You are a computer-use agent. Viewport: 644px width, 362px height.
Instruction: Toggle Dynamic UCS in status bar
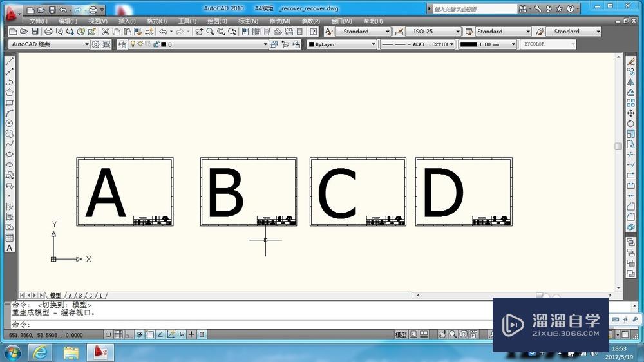(171, 334)
